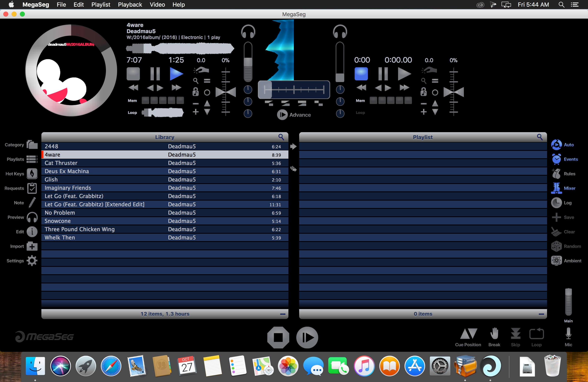Click the left deck magnifier zoom icon
Viewport: 588px width, 382px height.
pos(196,81)
